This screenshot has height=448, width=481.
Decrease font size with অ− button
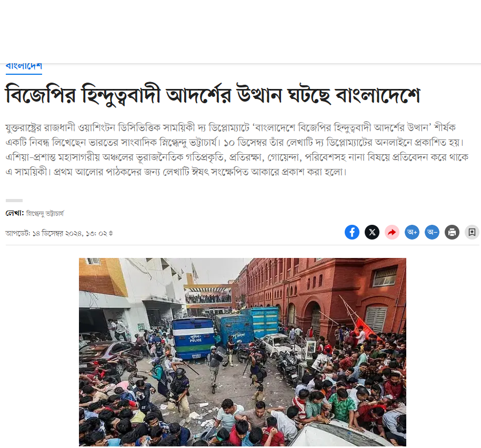[x=432, y=232]
